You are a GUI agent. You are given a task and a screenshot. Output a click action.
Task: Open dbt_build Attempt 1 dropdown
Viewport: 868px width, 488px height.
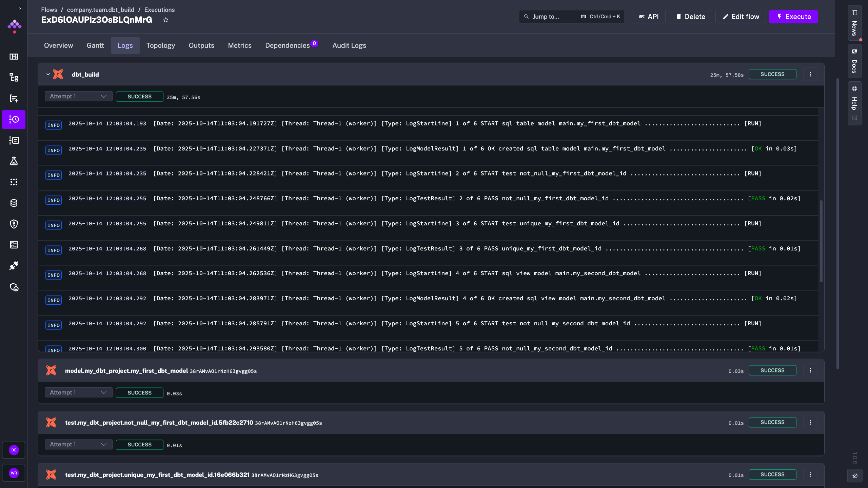(x=78, y=97)
